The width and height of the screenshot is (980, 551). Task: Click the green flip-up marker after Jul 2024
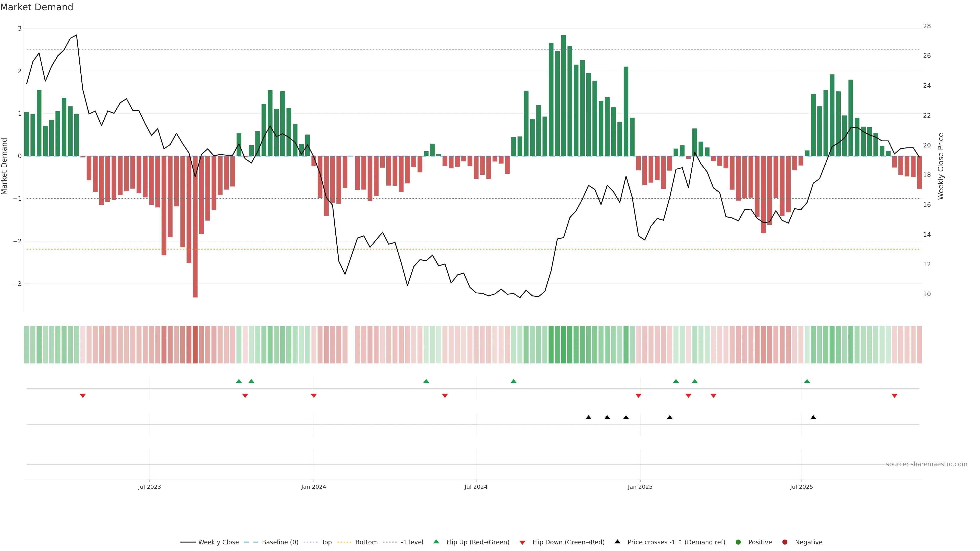click(513, 381)
